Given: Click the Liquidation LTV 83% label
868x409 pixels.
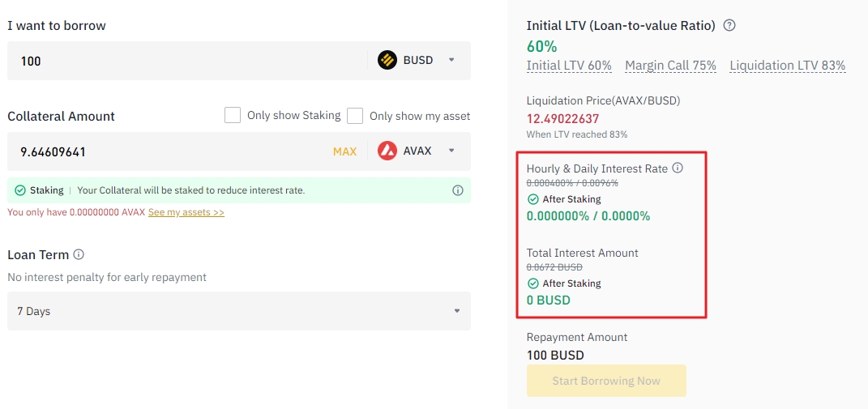Looking at the screenshot, I should (787, 66).
